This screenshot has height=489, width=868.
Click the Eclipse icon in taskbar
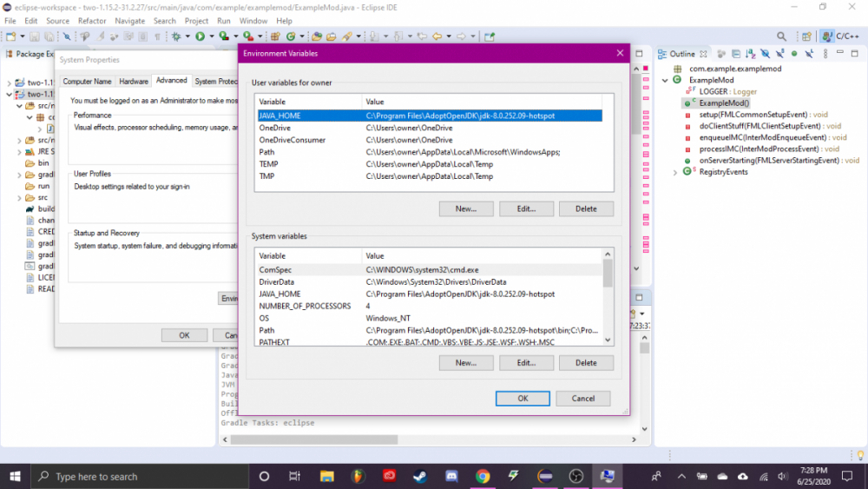coord(545,476)
